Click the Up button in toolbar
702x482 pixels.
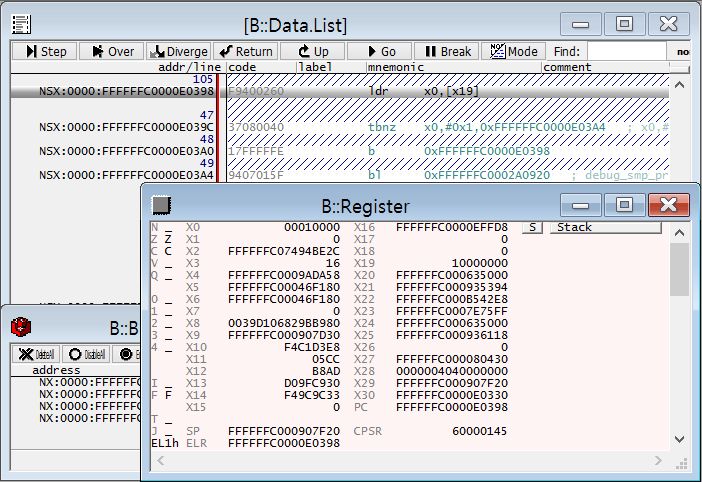312,51
